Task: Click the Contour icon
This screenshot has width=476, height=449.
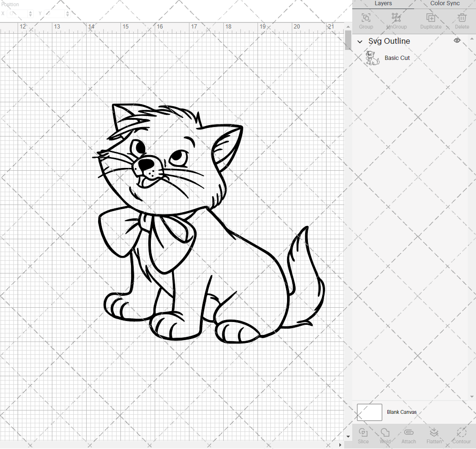Action: tap(461, 432)
